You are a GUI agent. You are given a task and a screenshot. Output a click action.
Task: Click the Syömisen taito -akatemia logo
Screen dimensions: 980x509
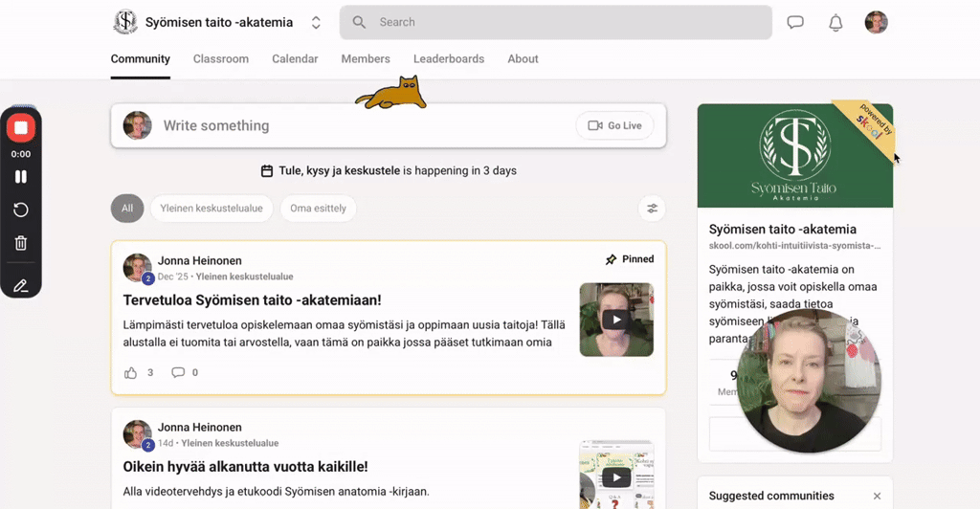(x=125, y=22)
